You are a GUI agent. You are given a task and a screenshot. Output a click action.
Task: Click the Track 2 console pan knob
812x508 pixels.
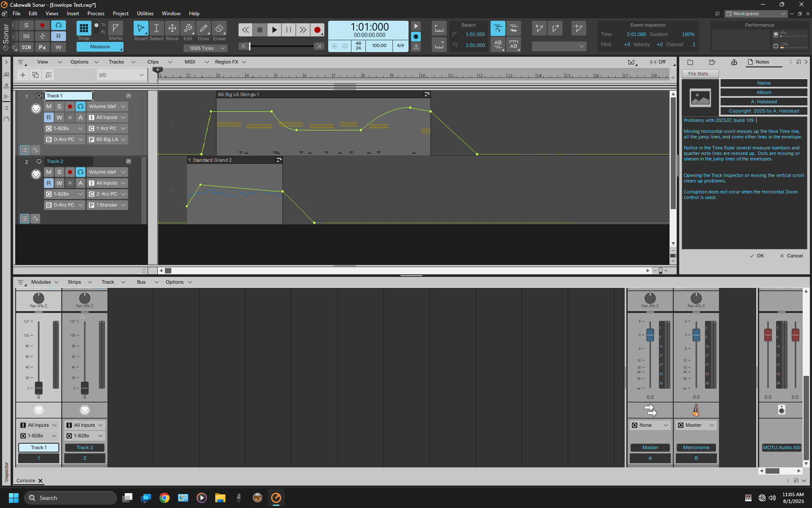click(x=85, y=298)
